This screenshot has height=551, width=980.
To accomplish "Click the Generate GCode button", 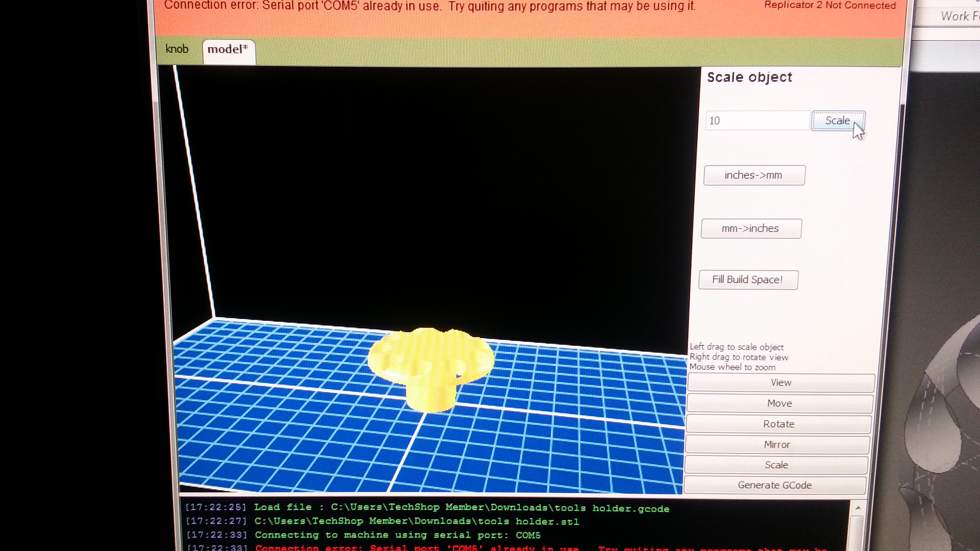I will coord(775,485).
